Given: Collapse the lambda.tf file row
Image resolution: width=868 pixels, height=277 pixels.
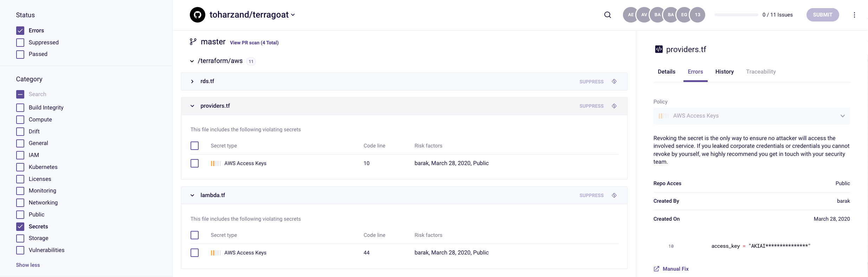Looking at the screenshot, I should [192, 195].
